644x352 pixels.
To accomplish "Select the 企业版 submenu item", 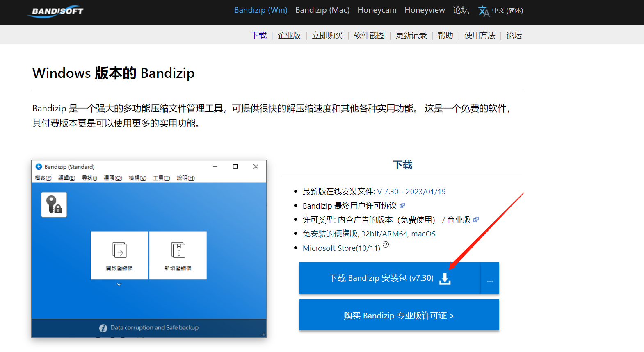I will (x=289, y=35).
